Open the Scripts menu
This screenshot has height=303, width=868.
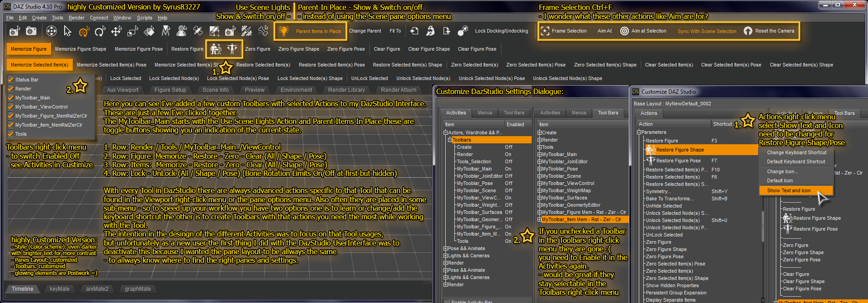coord(145,18)
